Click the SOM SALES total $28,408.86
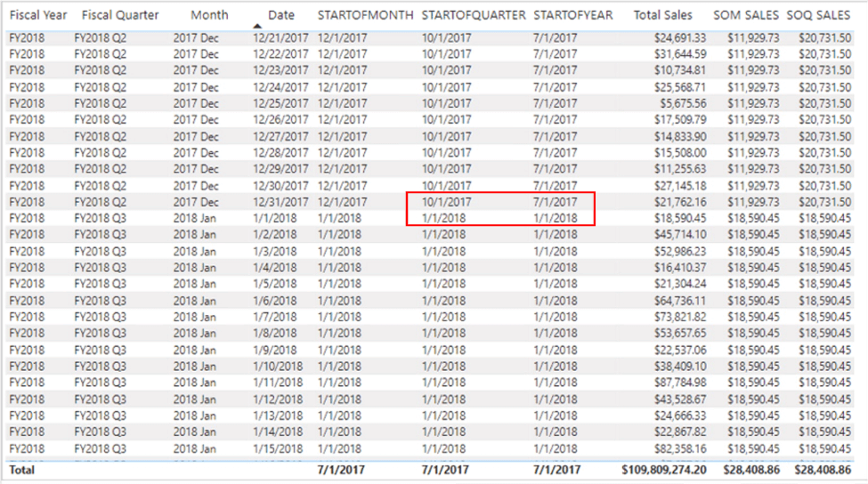 [751, 470]
